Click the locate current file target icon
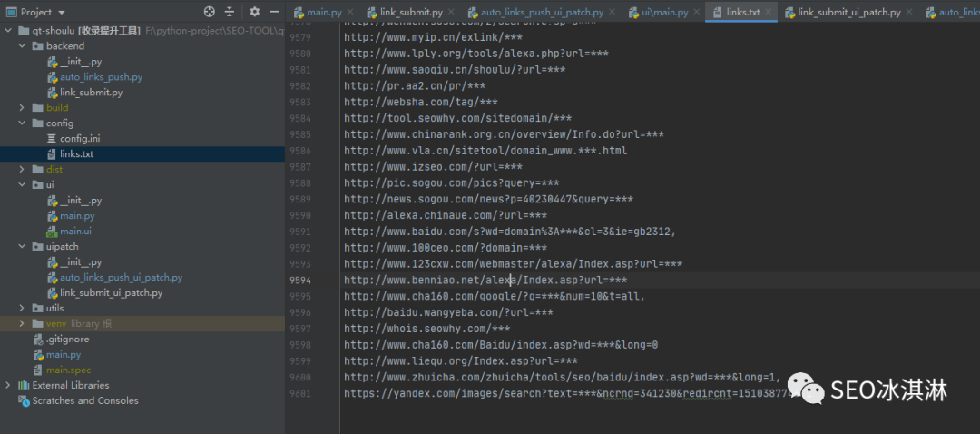This screenshot has height=434, width=980. 210,12
